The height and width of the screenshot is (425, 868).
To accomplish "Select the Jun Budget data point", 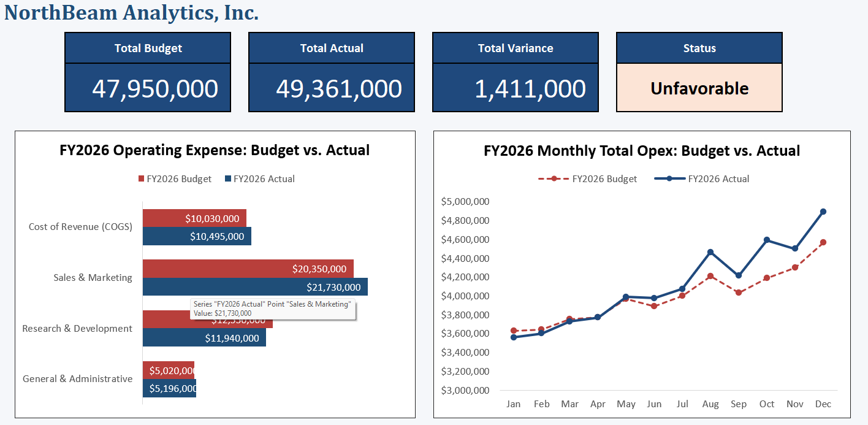I will pos(654,306).
